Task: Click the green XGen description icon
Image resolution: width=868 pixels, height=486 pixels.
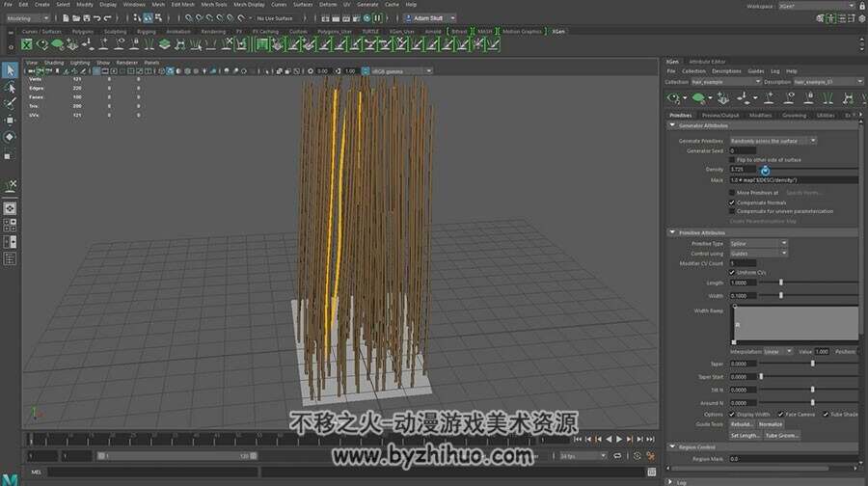Action: [698, 98]
